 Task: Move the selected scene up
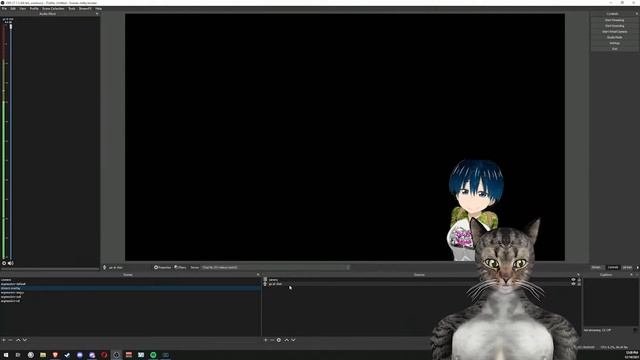pos(18,340)
